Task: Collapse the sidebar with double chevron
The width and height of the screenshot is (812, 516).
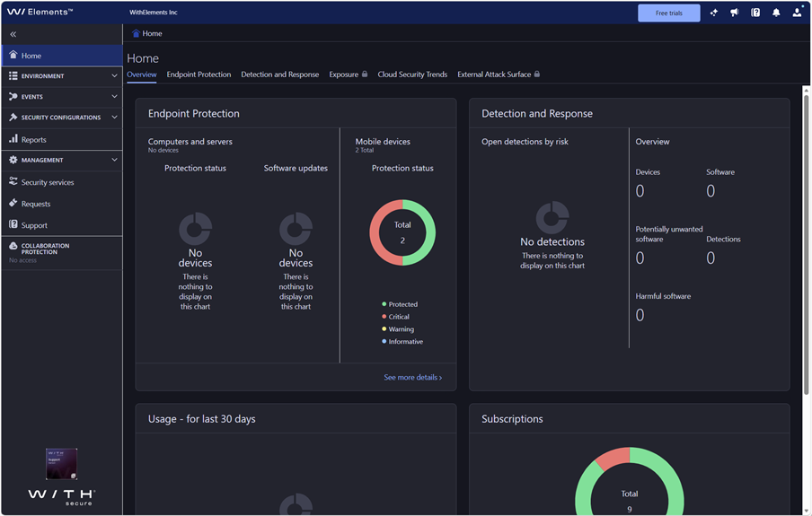Action: coord(13,34)
